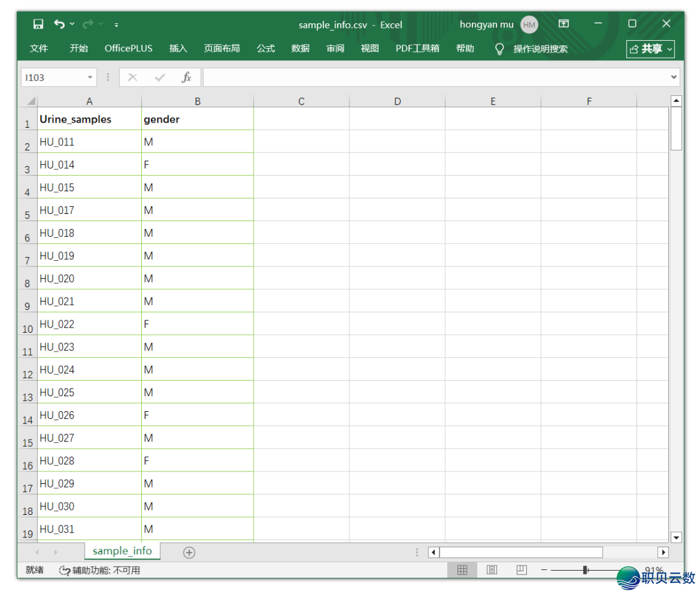Expand the Name Box dropdown arrow
Screen dimensions: 700x594
click(90, 78)
